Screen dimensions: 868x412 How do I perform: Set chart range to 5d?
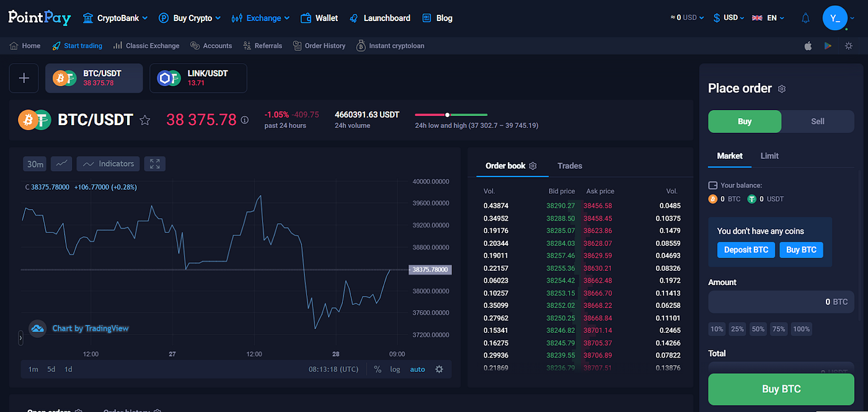point(51,369)
